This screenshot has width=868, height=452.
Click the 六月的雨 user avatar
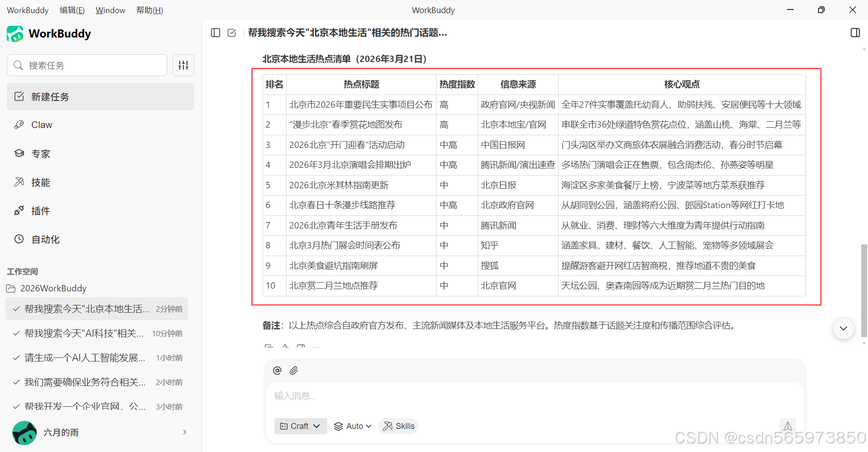[x=24, y=433]
